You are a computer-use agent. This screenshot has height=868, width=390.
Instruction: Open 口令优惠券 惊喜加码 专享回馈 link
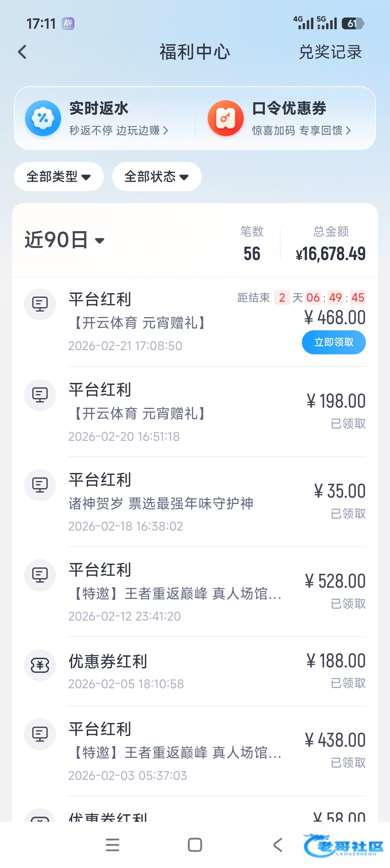[301, 130]
